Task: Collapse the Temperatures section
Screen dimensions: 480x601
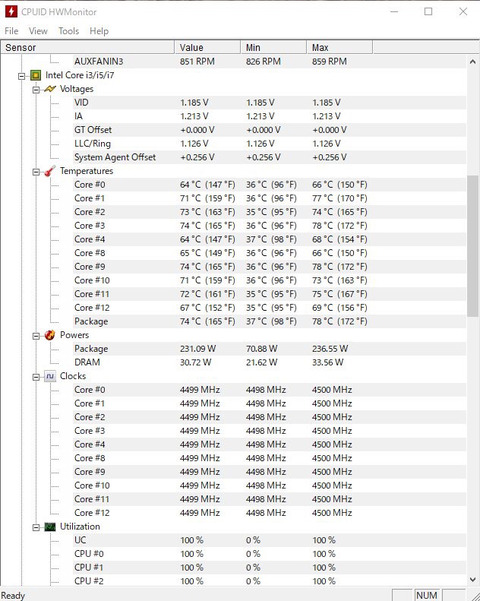Action: pos(36,172)
